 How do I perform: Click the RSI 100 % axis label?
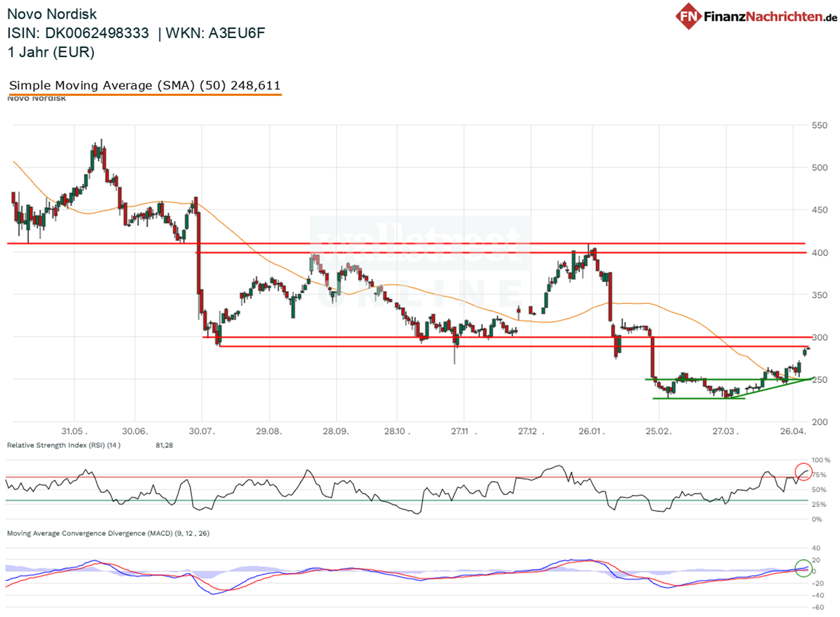coord(822,460)
